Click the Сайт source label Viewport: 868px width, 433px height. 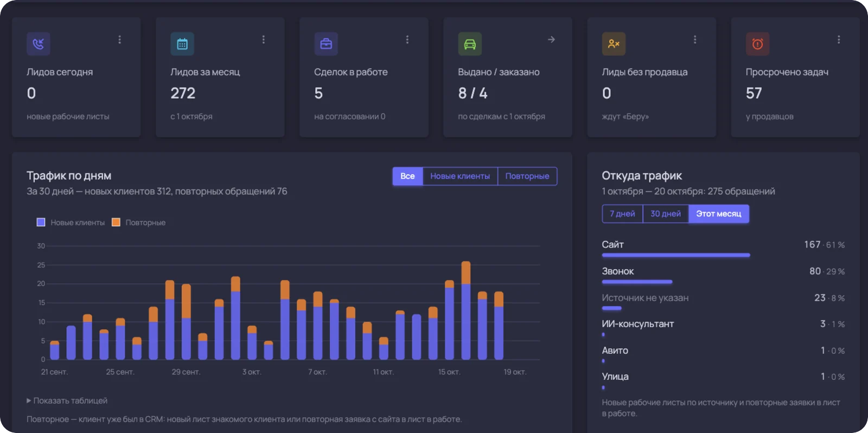click(x=612, y=245)
